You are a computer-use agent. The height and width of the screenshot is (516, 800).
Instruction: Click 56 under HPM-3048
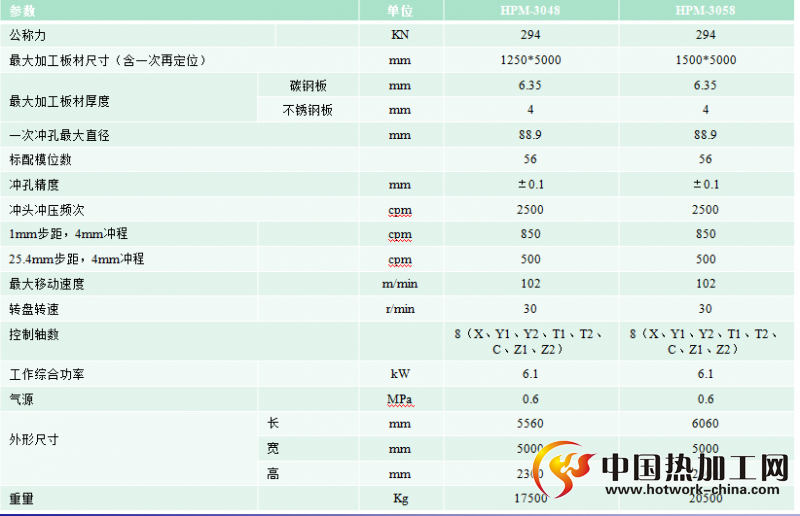coord(530,159)
